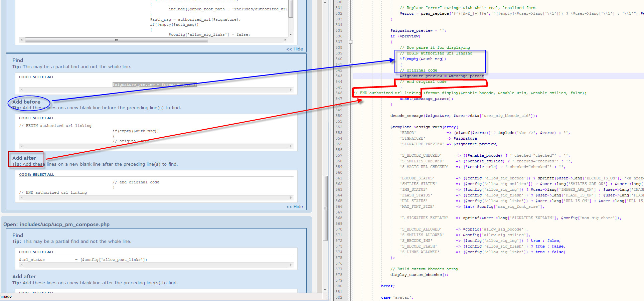
Task: Click Hide link below the top code box
Action: click(x=294, y=49)
